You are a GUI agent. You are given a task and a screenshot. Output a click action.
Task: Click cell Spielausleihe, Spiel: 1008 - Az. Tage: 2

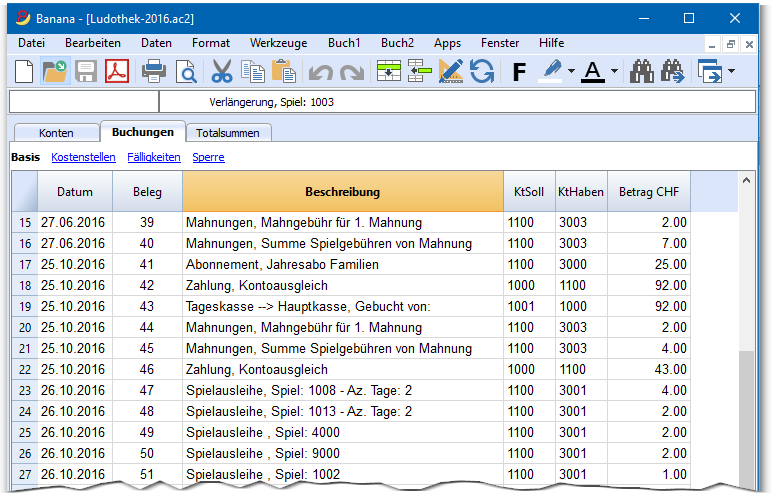click(x=343, y=390)
